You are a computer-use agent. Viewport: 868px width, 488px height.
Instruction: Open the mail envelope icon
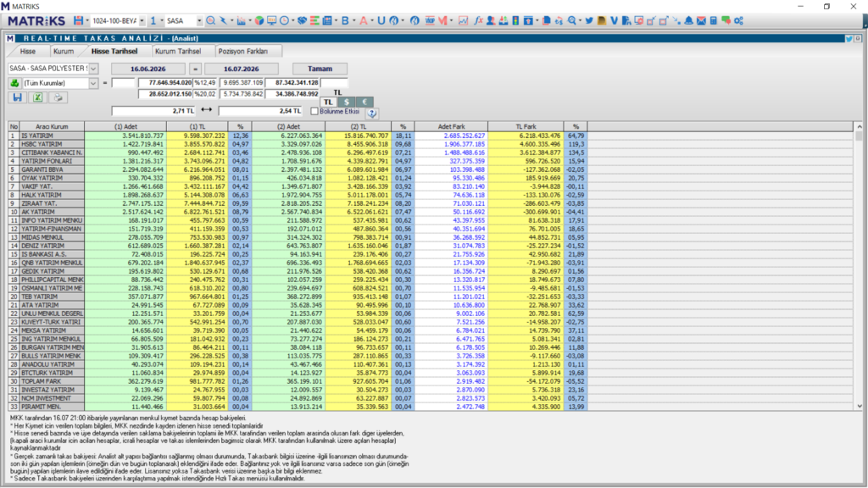[701, 20]
